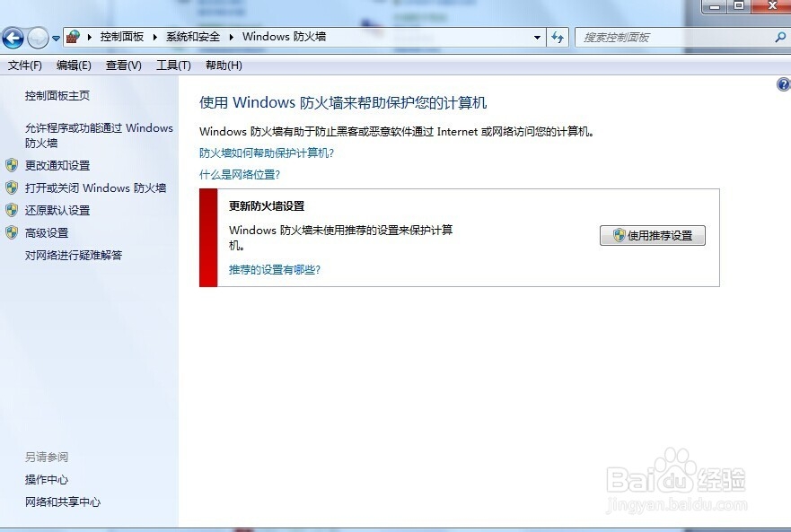Open 什么是网络位置? help link

pos(240,174)
